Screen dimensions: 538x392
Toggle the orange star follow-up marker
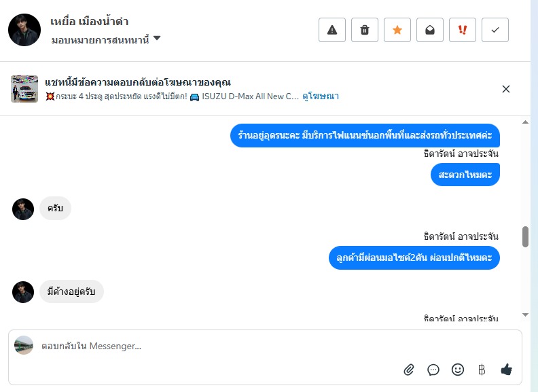397,30
